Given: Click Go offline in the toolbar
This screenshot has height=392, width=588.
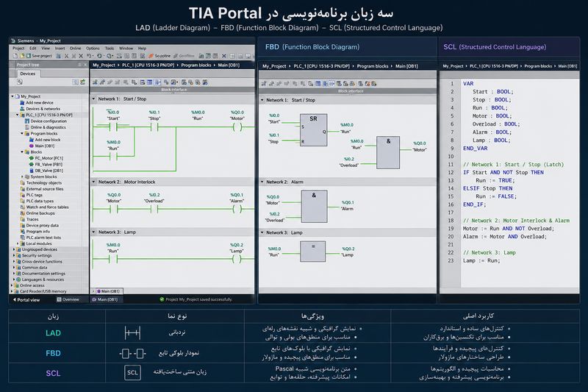Looking at the screenshot, I should (184, 56).
